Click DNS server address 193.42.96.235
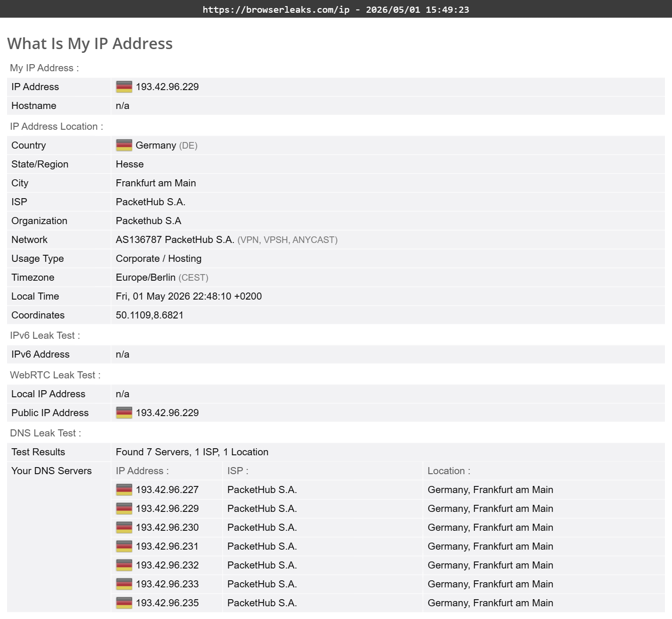 point(167,603)
